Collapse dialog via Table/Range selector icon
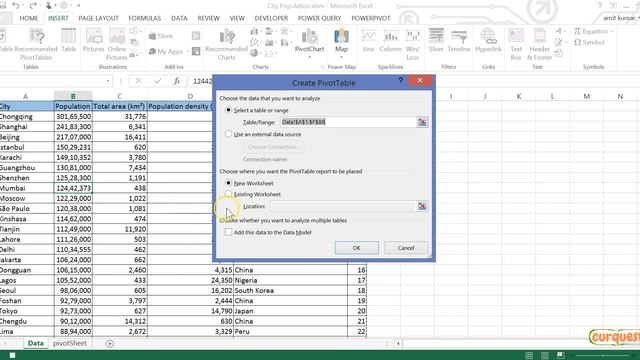 pos(422,122)
